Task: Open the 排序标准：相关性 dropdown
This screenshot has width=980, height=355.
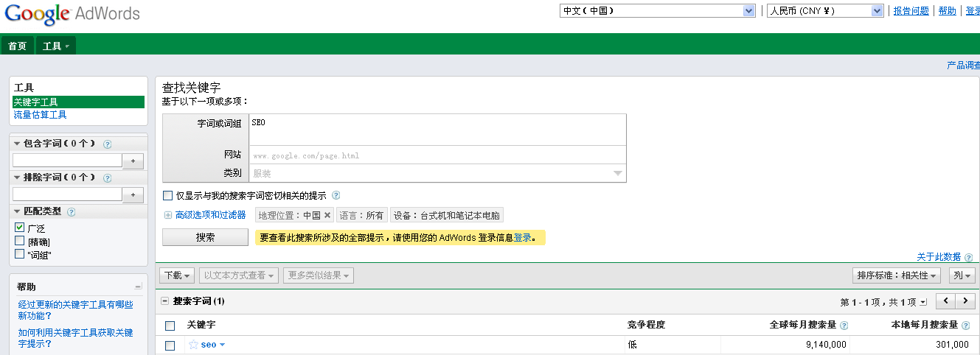Action: click(x=896, y=275)
